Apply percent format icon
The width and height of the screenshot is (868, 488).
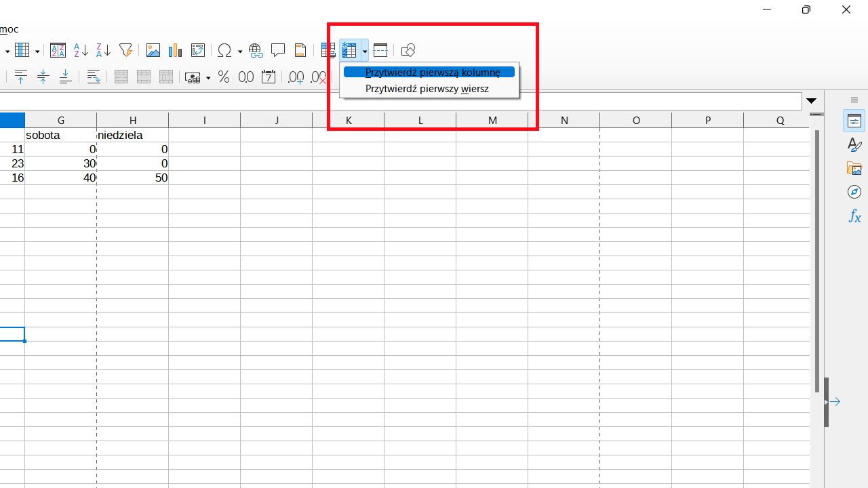click(x=224, y=77)
